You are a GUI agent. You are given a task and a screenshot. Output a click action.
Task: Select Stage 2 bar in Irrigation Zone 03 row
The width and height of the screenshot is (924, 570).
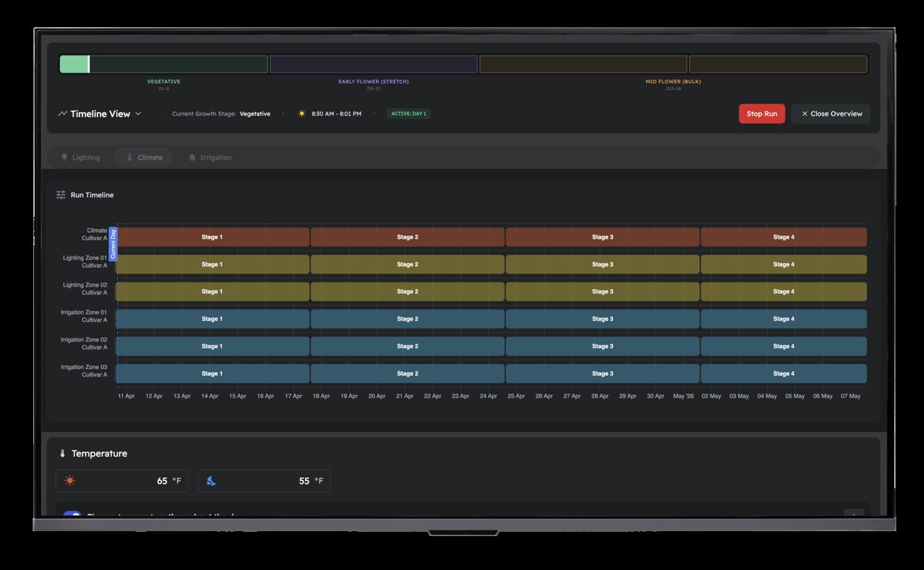[408, 373]
